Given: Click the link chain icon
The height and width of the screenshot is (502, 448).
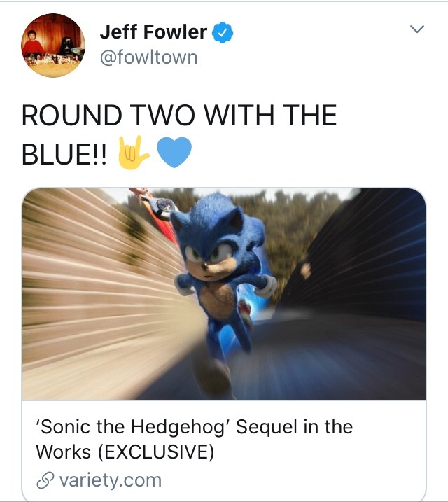Looking at the screenshot, I should [45, 481].
